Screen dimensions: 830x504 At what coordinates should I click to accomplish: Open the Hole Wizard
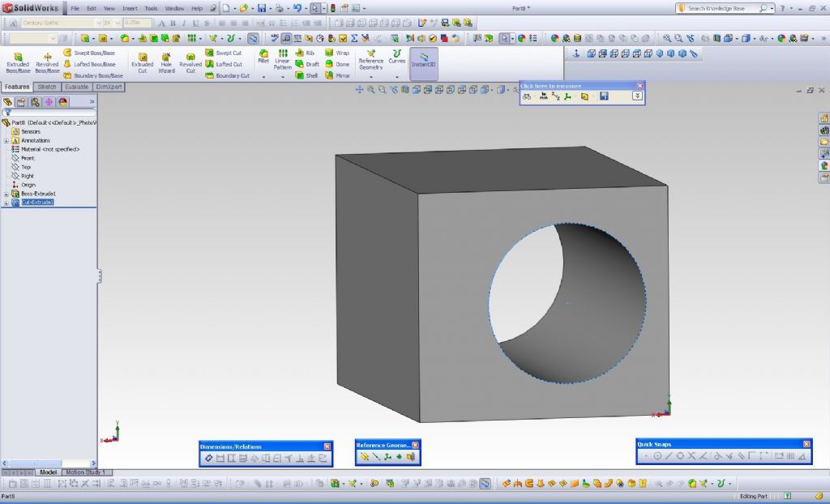tap(166, 63)
